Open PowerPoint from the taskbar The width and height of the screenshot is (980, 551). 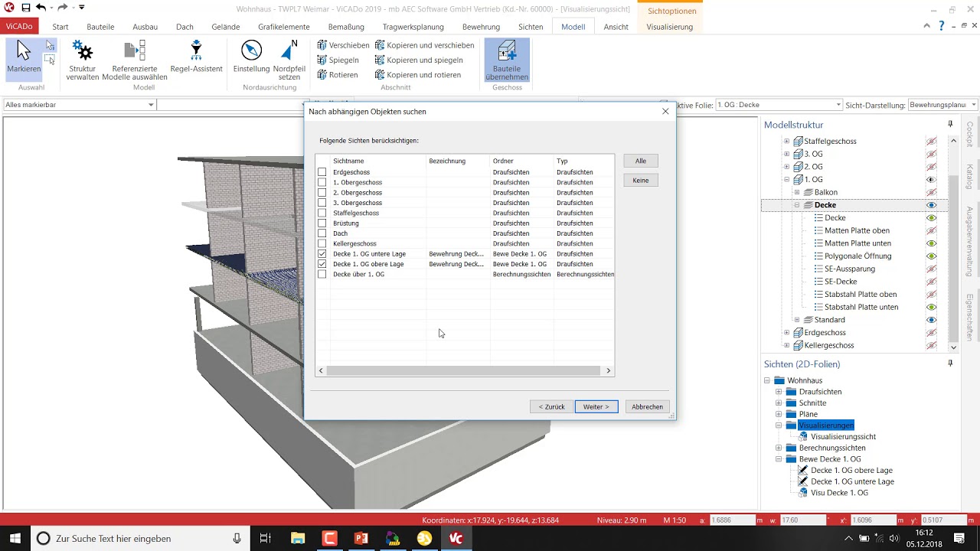point(361,539)
